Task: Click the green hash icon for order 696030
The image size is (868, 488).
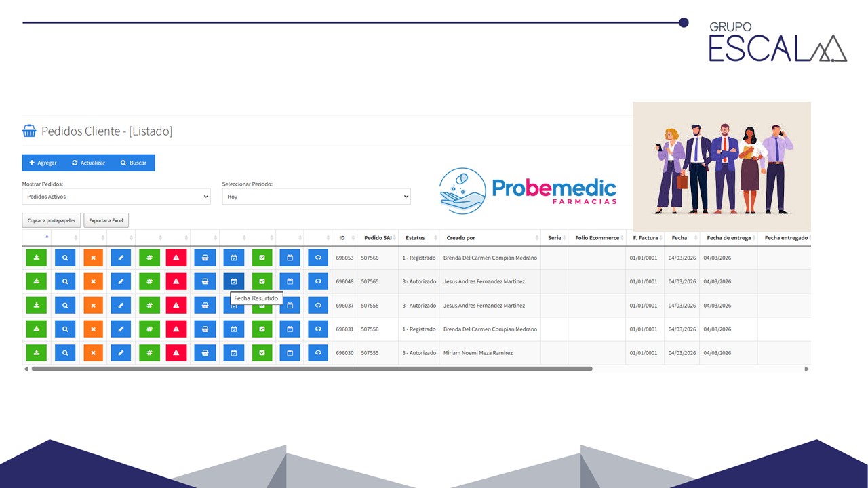Action: tap(149, 353)
